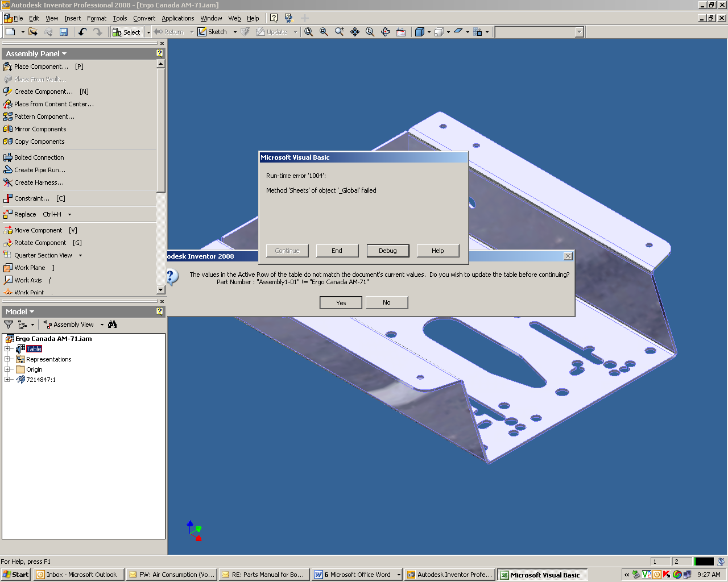The height and width of the screenshot is (582, 728).
Task: Open the Insert menu
Action: click(72, 18)
